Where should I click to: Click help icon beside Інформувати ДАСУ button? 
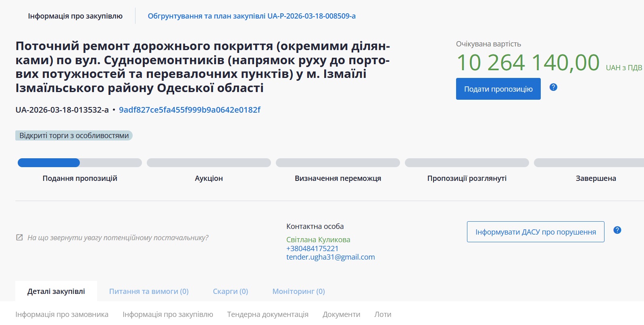pyautogui.click(x=617, y=230)
